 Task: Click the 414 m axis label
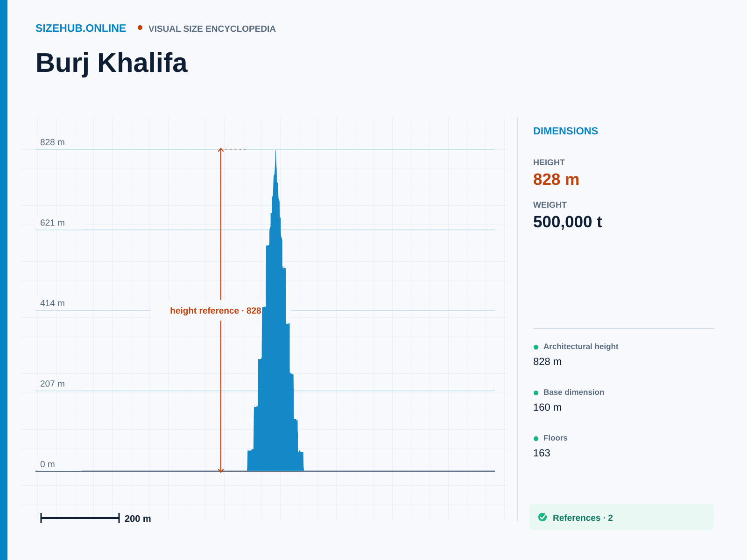[52, 303]
